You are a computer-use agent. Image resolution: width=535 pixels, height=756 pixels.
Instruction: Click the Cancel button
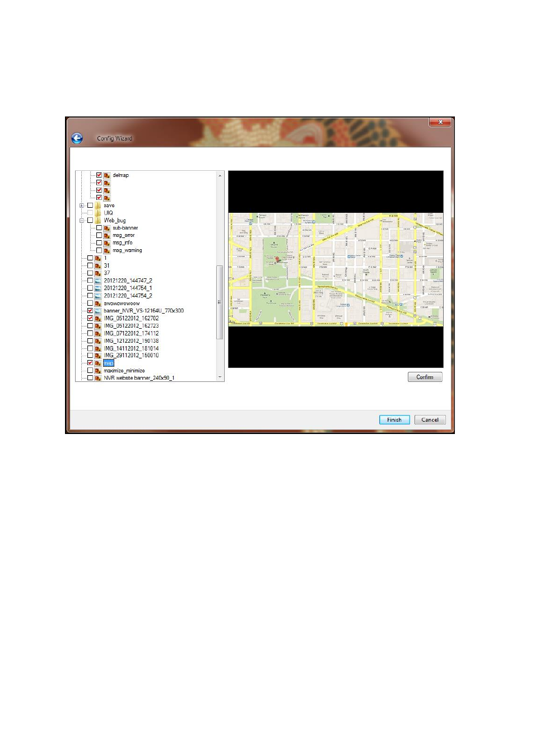pyautogui.click(x=430, y=420)
